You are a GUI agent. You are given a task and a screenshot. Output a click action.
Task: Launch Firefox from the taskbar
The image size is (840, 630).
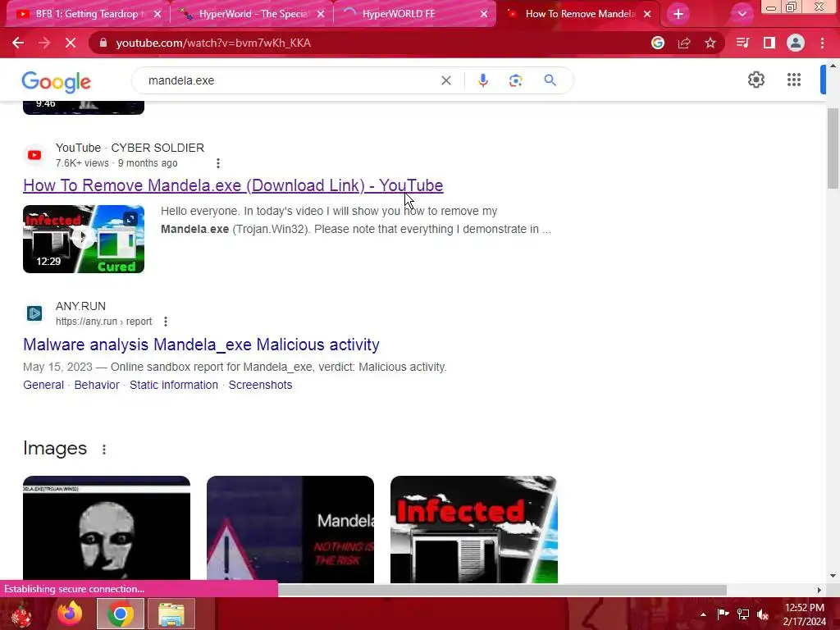(x=70, y=614)
